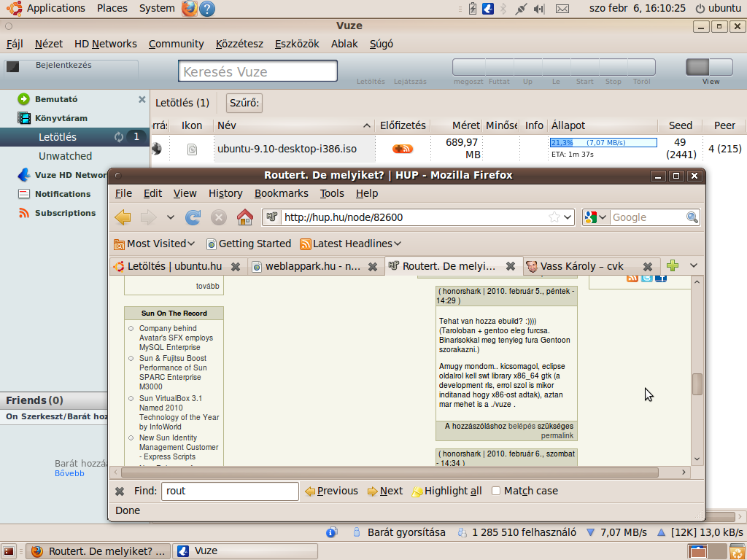Select Bemutató in Vuze sidebar

(56, 99)
